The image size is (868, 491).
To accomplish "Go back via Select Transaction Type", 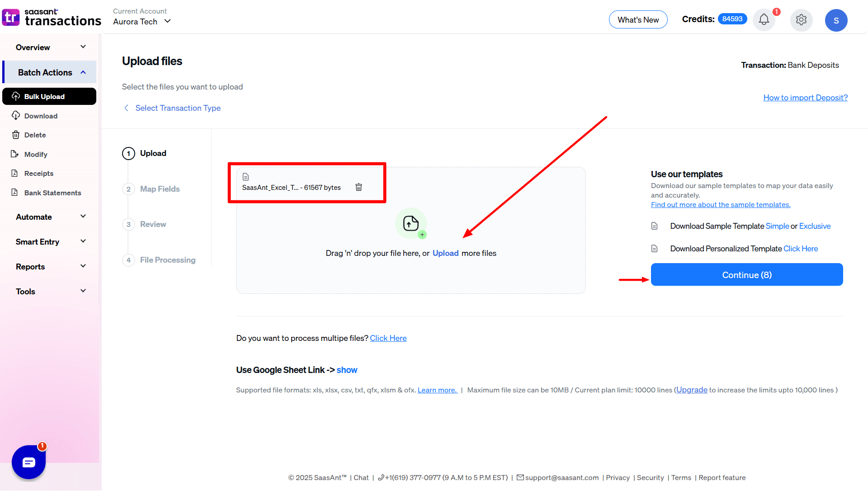I will [x=178, y=108].
